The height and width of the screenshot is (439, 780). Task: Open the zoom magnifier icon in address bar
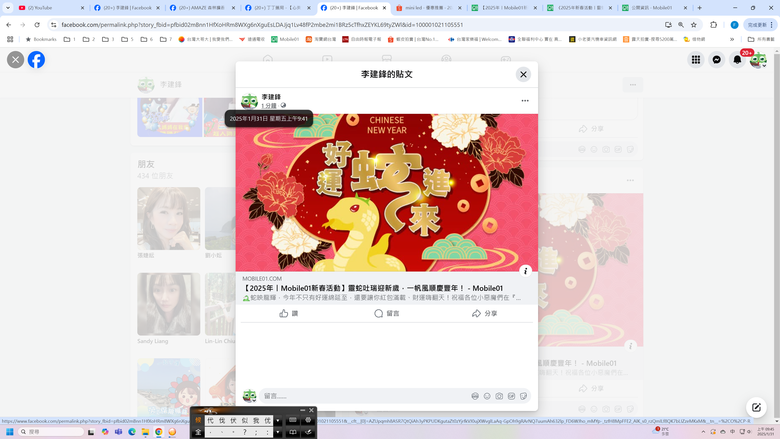pos(681,24)
